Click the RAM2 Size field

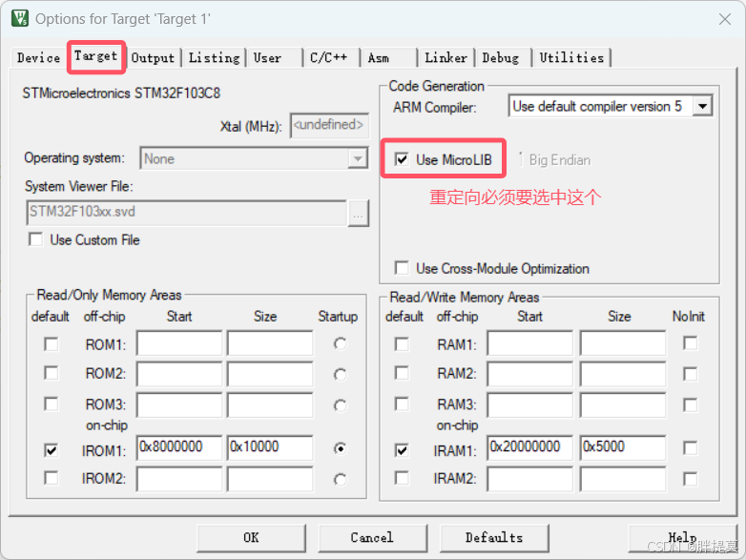click(x=623, y=374)
